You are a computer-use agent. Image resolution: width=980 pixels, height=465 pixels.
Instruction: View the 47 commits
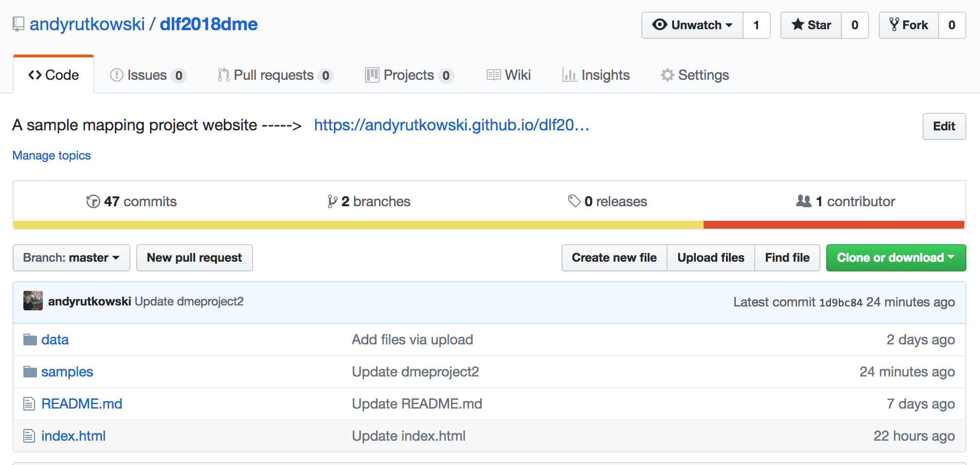coord(131,201)
